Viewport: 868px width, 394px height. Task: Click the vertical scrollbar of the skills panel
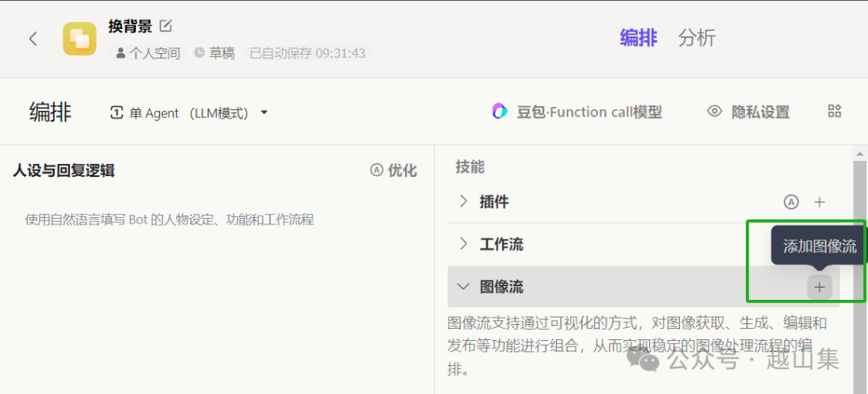click(x=860, y=277)
